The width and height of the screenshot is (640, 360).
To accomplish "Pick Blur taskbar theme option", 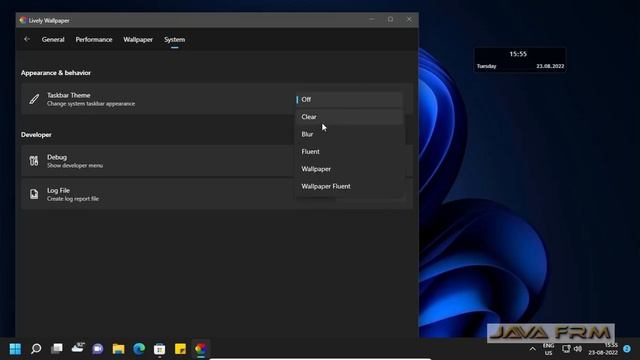I will (349, 134).
